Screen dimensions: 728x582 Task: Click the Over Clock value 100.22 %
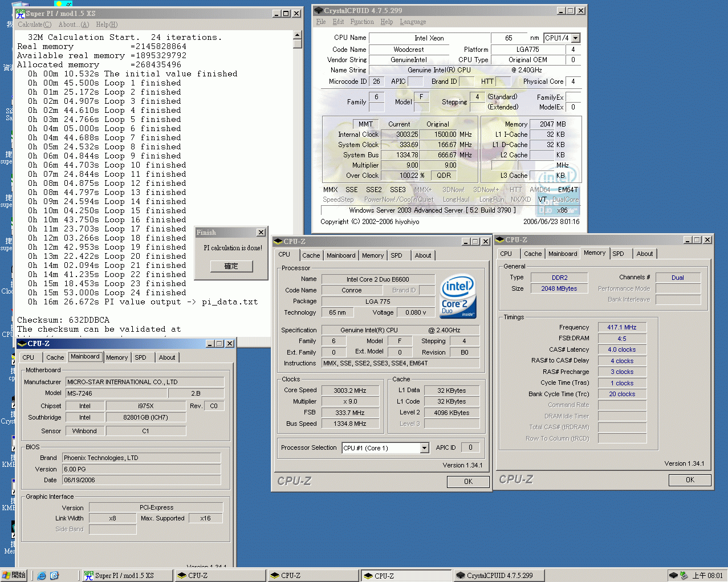[400, 176]
